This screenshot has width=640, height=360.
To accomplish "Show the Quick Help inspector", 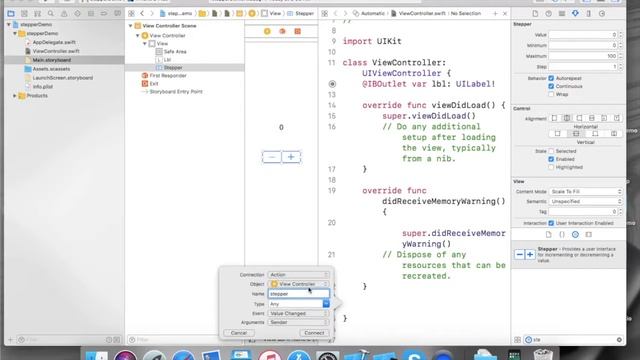I will 549,13.
